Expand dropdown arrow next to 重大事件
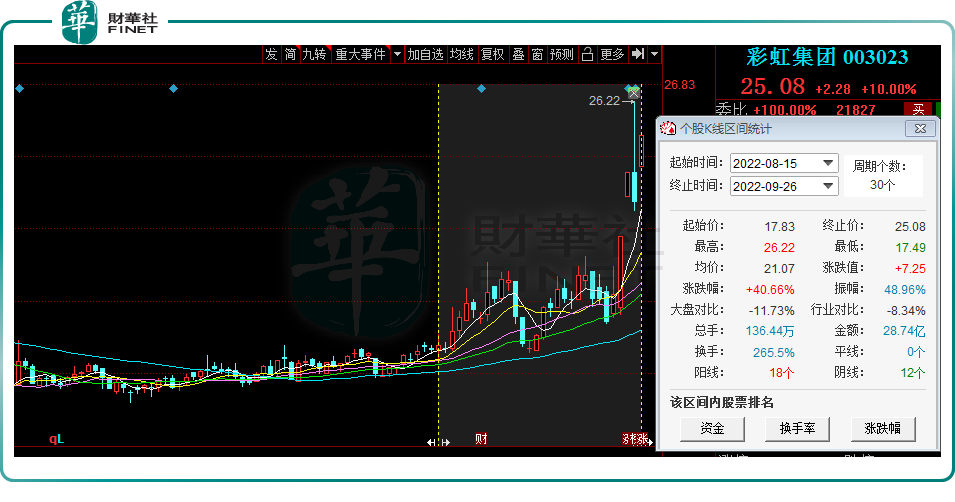 [397, 54]
